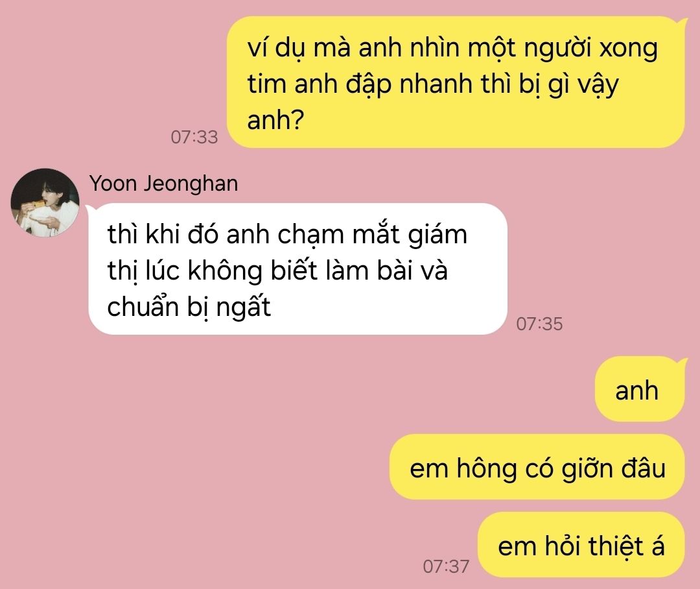
Task: Click the 07:37 timestamp
Action: click(446, 566)
